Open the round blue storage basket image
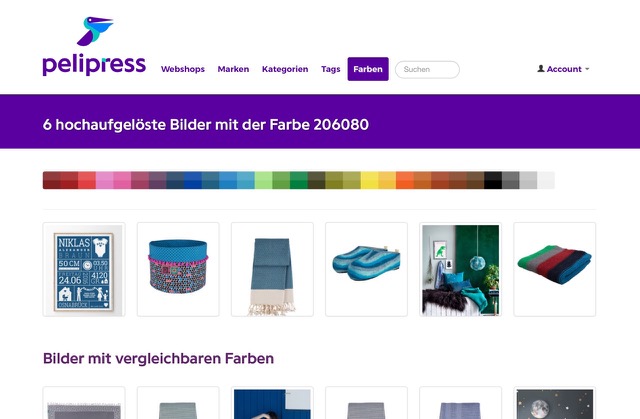 178,269
